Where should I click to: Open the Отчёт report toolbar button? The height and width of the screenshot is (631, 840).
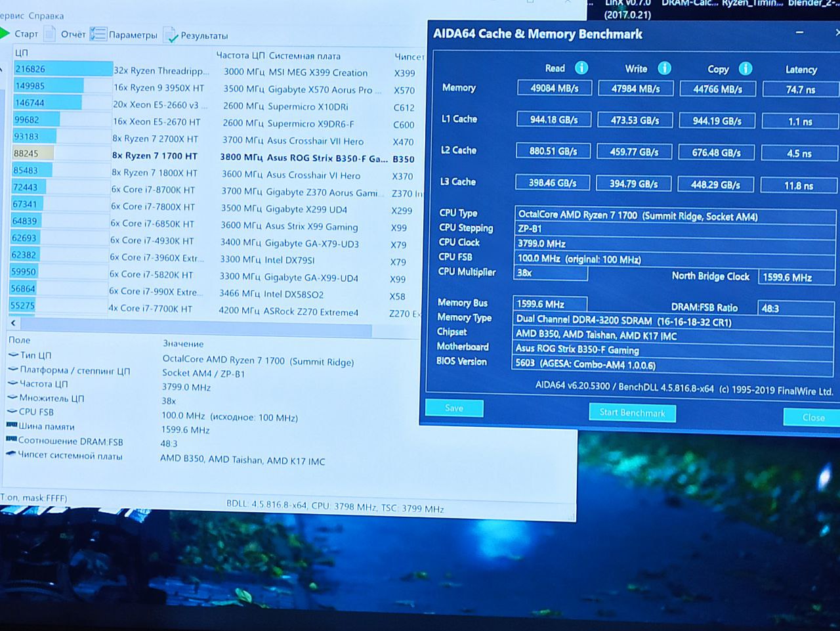click(x=66, y=34)
